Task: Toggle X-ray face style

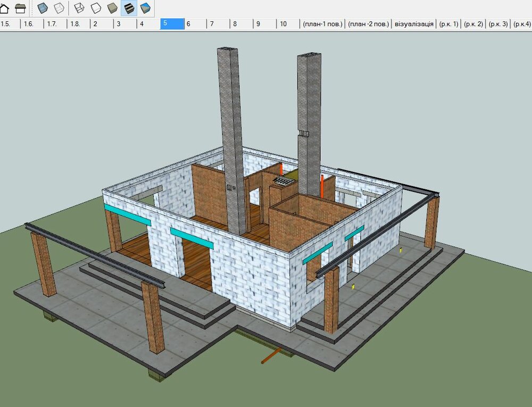Action: [x=43, y=8]
